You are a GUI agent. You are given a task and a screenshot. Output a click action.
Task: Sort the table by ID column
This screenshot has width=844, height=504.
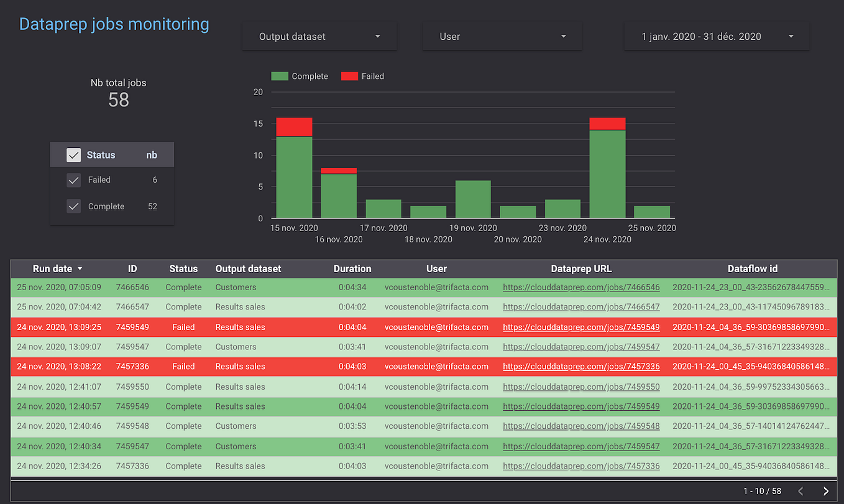click(x=132, y=268)
